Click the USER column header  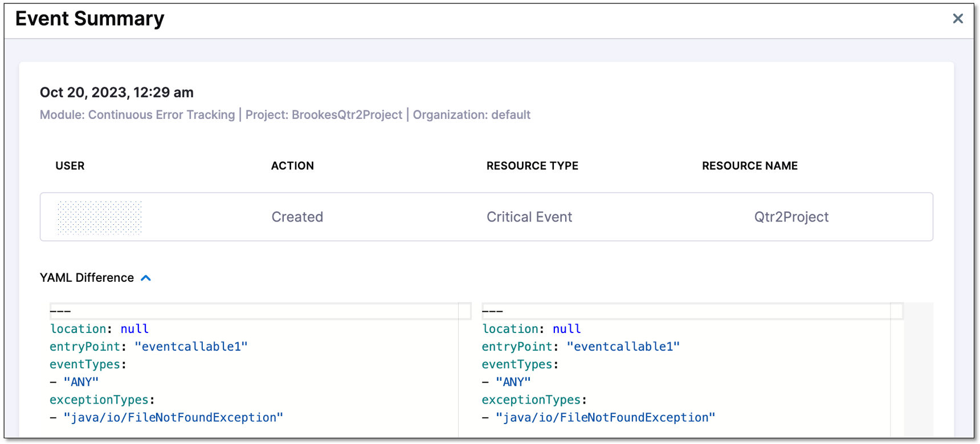[x=70, y=166]
